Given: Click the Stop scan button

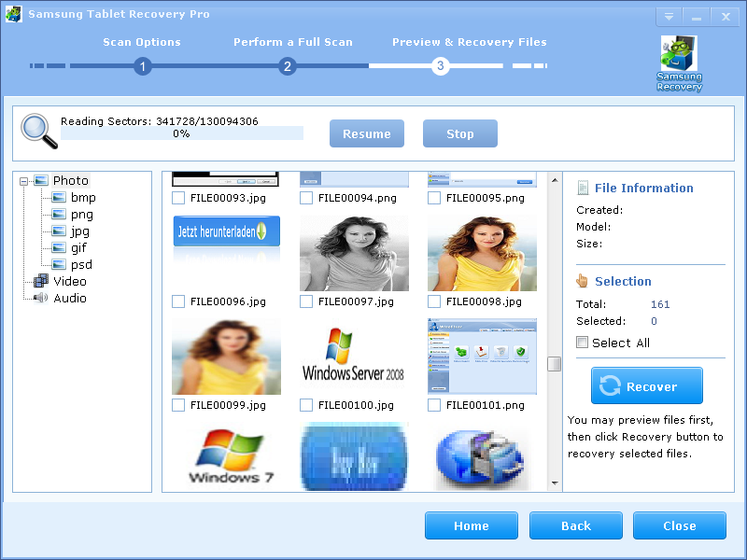Looking at the screenshot, I should 460,133.
